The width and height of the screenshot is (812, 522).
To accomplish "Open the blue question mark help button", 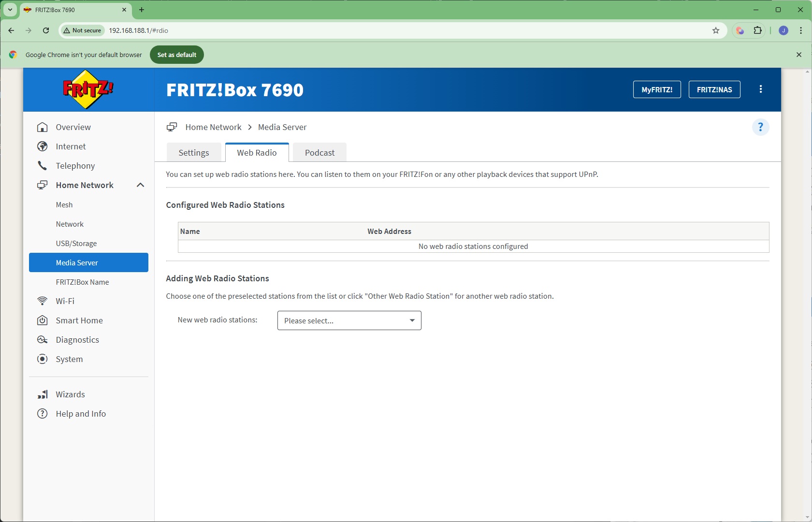I will click(x=760, y=127).
